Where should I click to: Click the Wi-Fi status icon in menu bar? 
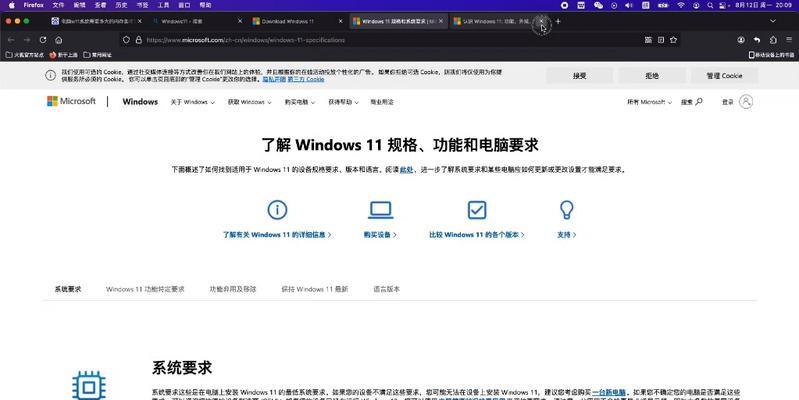[681, 5]
